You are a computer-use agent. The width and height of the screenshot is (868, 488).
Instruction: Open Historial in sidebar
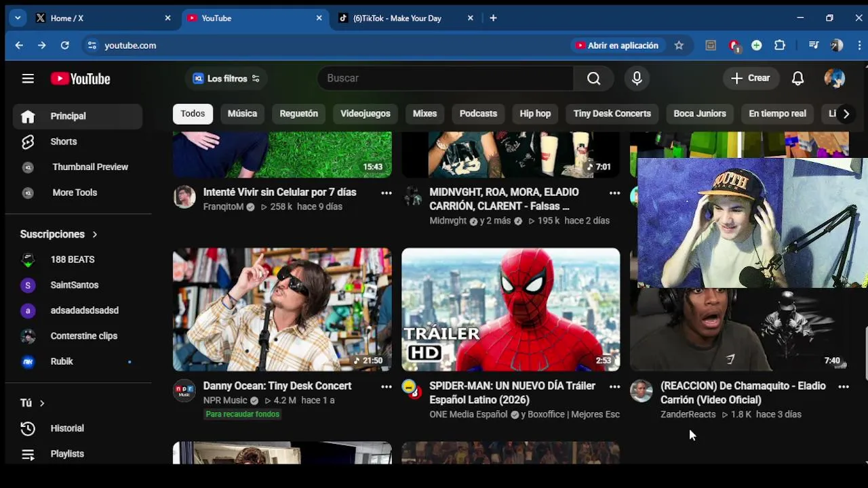(x=77, y=428)
